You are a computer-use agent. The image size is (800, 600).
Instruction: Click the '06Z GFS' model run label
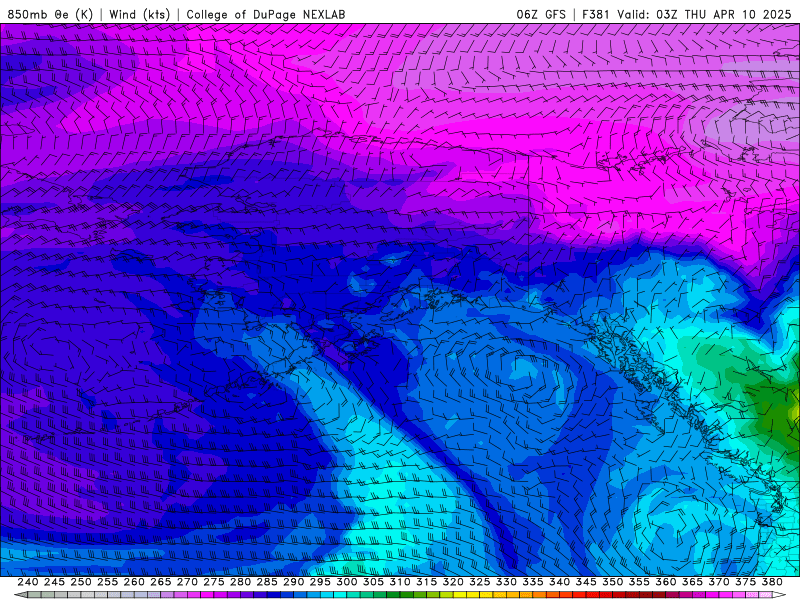tap(541, 14)
